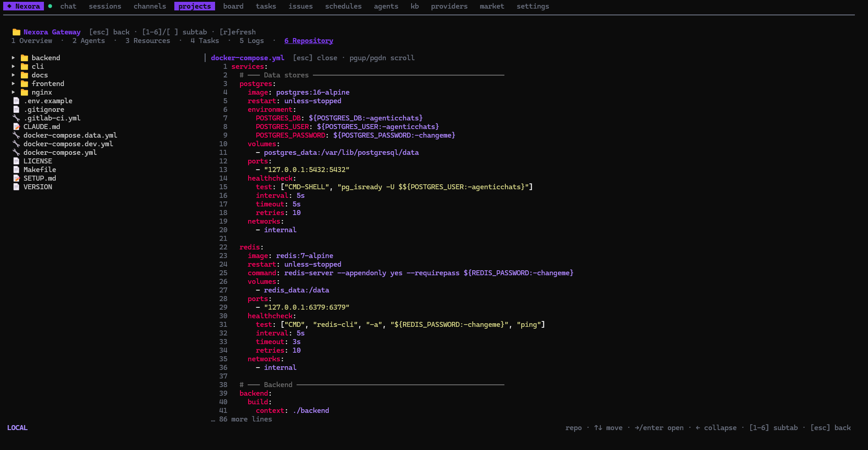Switch to the 3 Resources subtab
Viewport: 868px width, 450px height.
pyautogui.click(x=148, y=41)
